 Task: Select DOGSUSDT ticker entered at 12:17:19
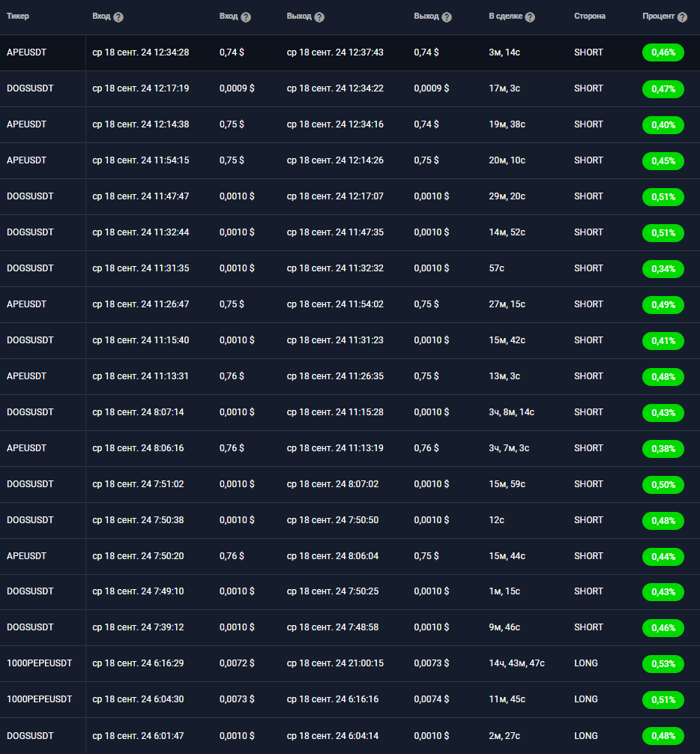pos(30,88)
